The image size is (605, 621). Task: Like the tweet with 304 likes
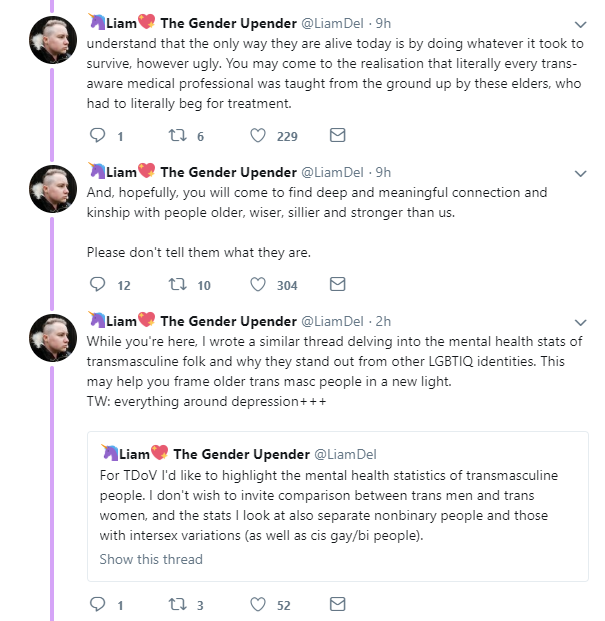coord(259,285)
